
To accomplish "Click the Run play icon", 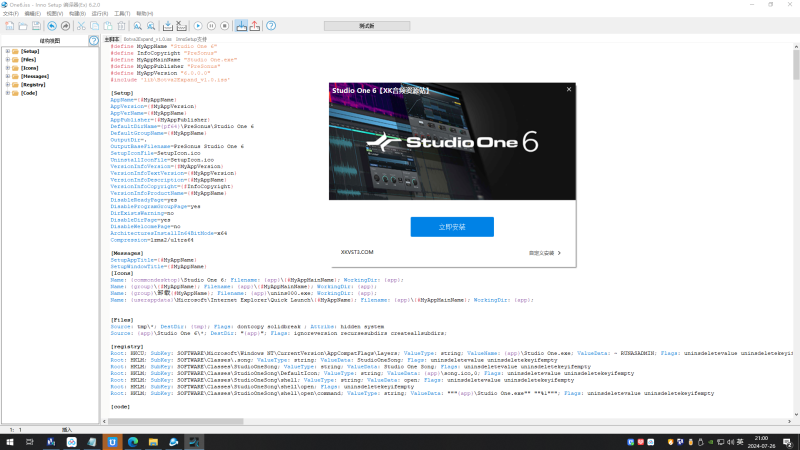I will (198, 26).
